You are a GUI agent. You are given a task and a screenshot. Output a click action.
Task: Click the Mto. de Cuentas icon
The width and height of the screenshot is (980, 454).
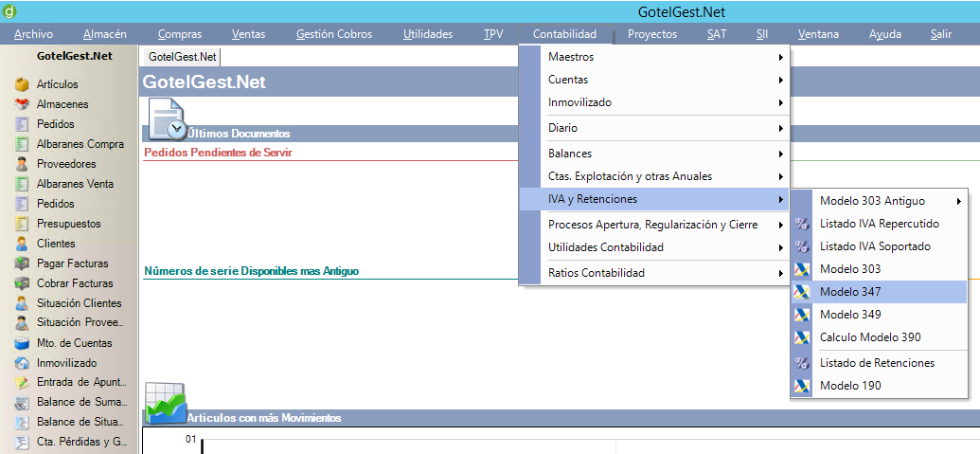click(23, 343)
